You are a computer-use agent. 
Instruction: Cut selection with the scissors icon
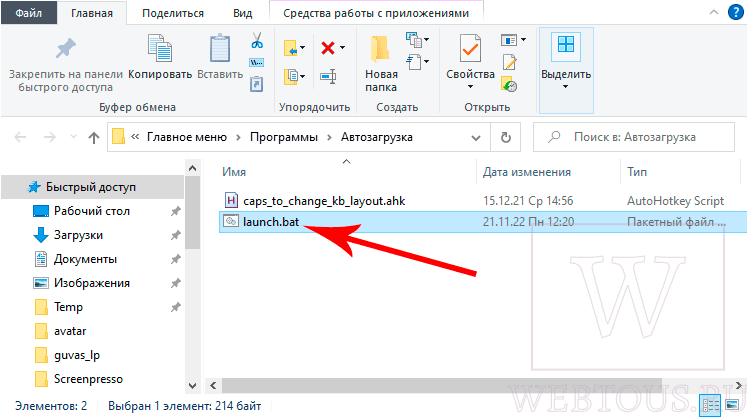click(x=257, y=41)
